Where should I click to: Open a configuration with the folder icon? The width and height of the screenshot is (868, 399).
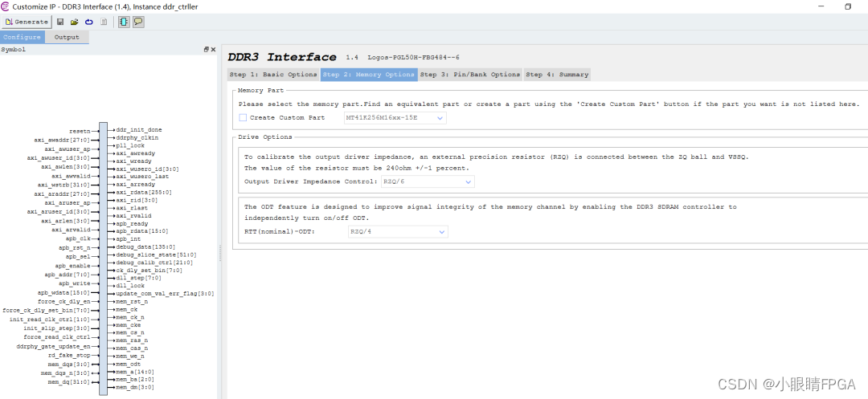(74, 22)
